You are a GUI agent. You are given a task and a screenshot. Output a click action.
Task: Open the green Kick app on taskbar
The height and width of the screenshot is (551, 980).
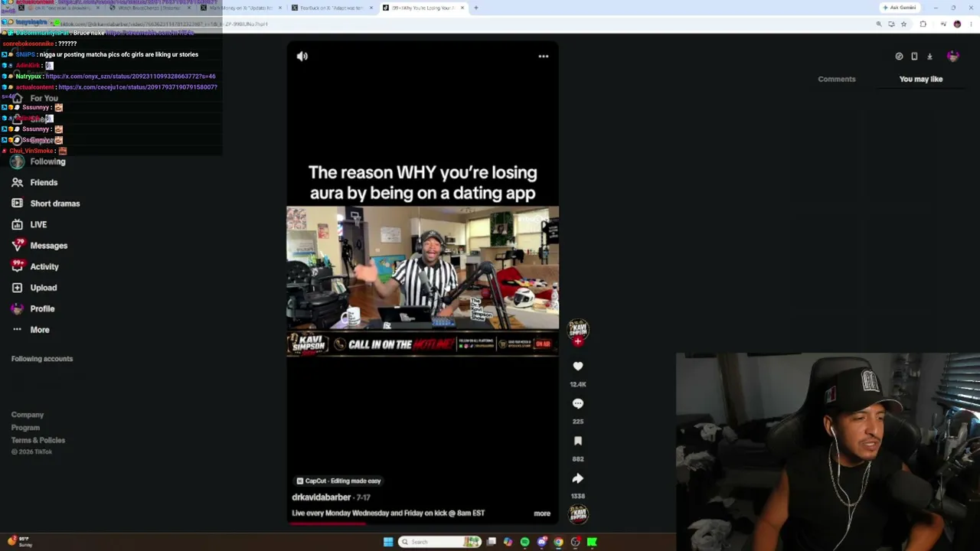(592, 542)
